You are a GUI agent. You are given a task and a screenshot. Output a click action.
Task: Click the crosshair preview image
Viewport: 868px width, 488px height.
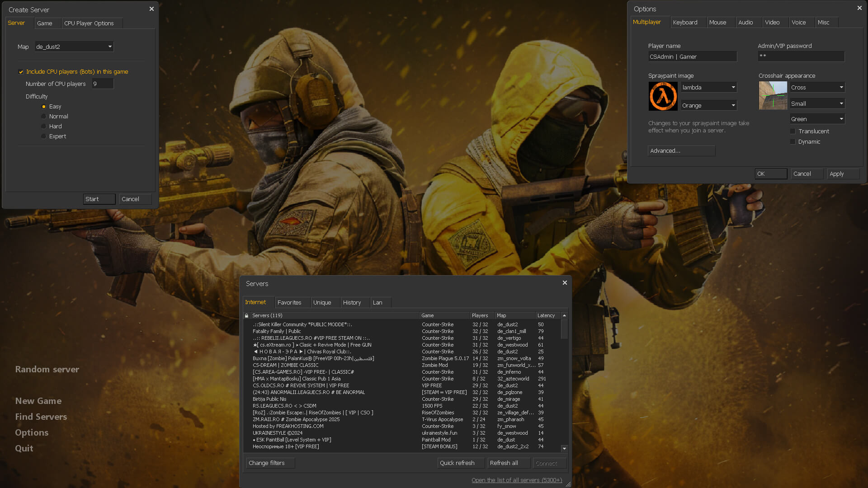click(773, 95)
